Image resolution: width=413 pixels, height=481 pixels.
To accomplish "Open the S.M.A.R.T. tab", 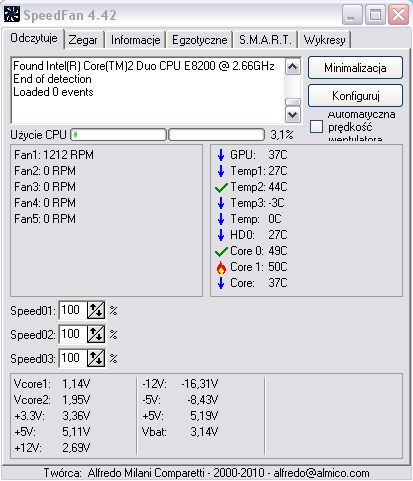I will click(x=265, y=40).
